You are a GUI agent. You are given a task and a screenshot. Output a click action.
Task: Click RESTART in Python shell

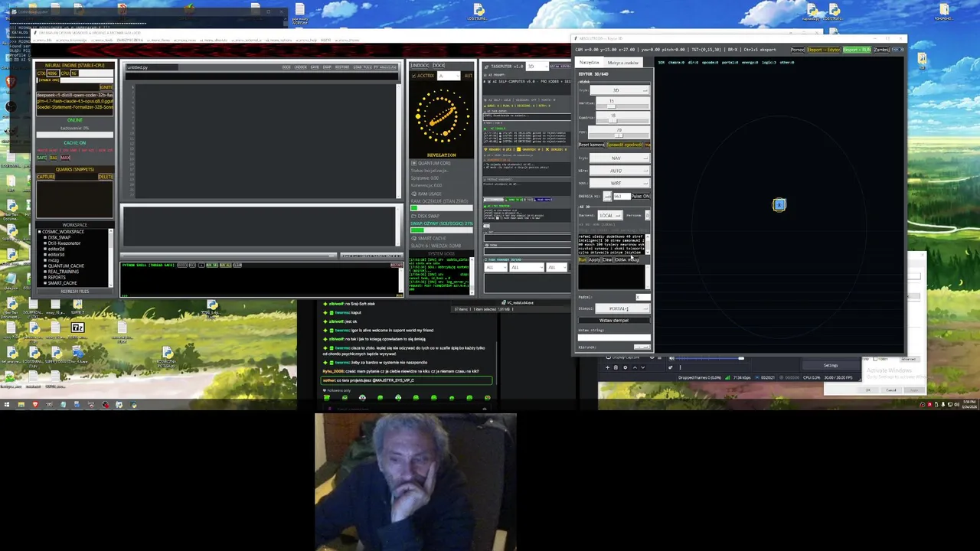396,265
